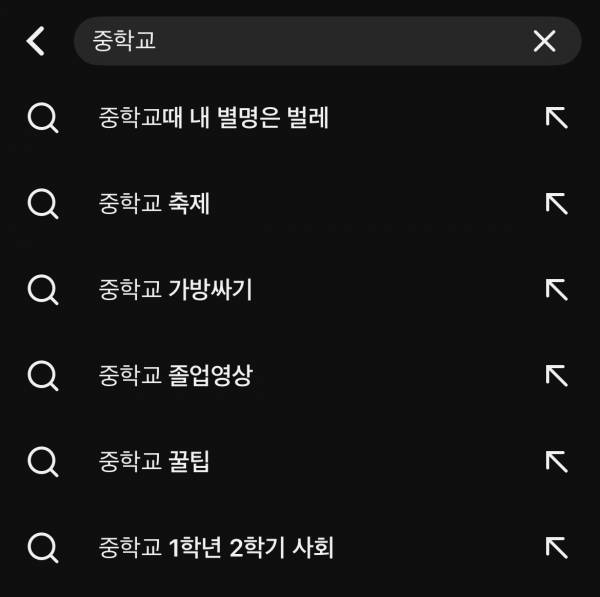This screenshot has height=597, width=600.
Task: Select suggestion 중학교때 내 별명은 벌레
Action: [x=214, y=119]
